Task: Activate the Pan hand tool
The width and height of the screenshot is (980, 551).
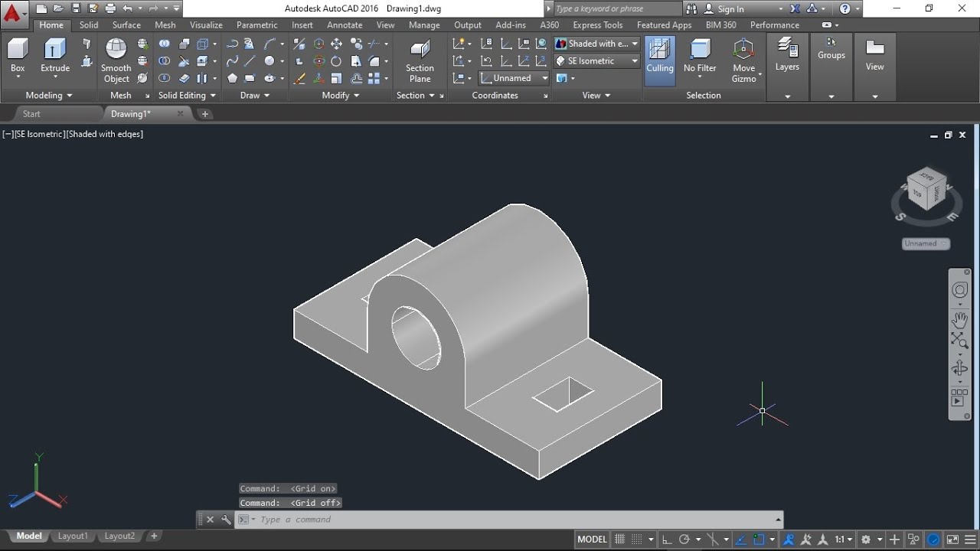Action: pos(959,319)
